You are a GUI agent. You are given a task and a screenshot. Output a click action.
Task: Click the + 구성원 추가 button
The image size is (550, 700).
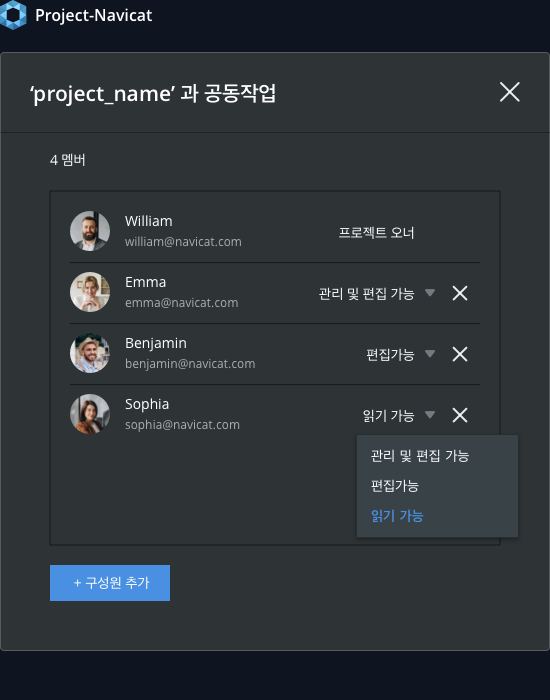click(110, 583)
